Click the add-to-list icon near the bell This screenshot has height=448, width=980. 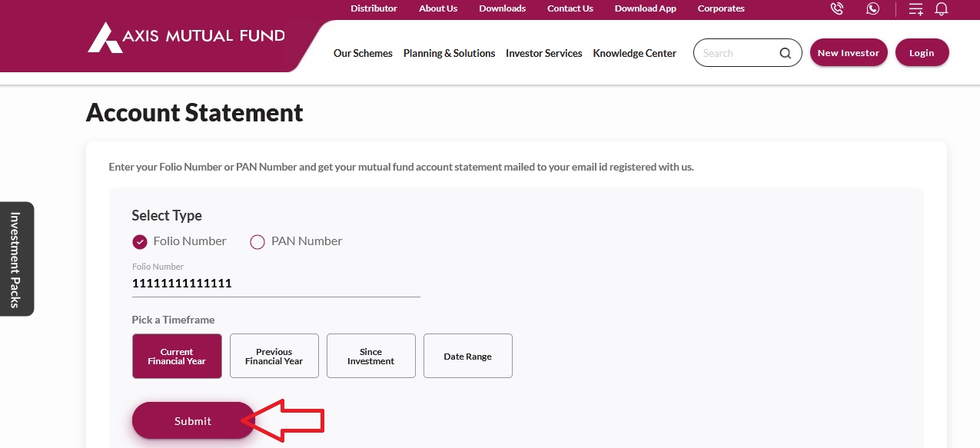click(915, 8)
